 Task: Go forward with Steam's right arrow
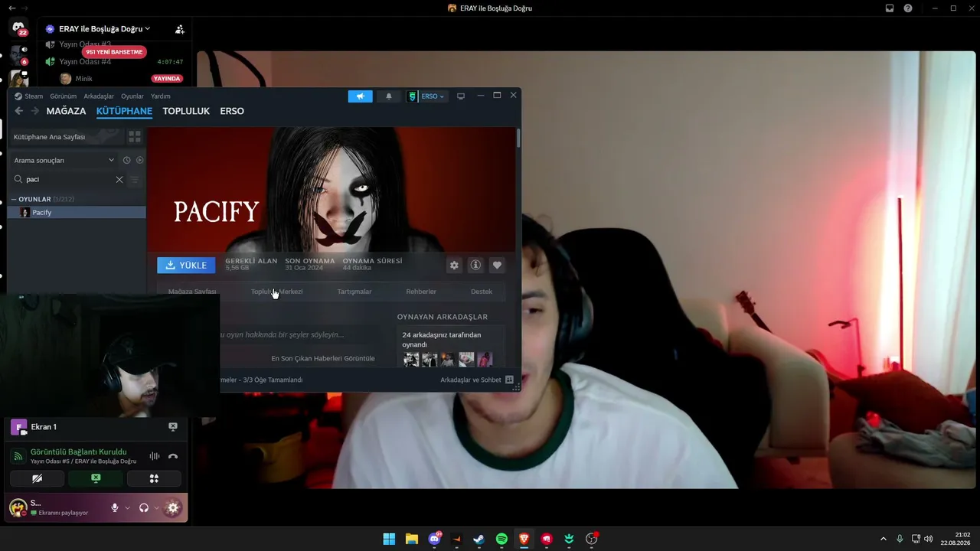point(34,111)
